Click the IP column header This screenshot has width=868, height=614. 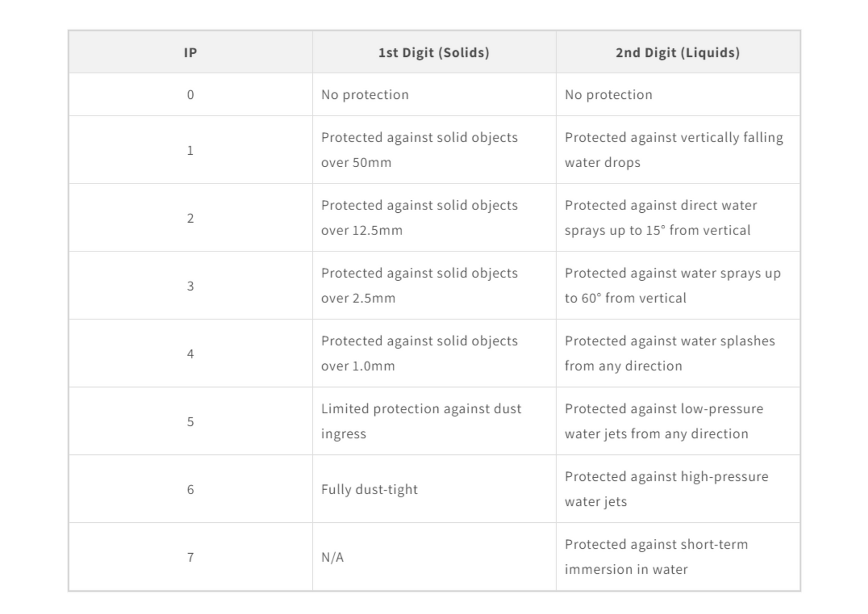[x=190, y=53]
